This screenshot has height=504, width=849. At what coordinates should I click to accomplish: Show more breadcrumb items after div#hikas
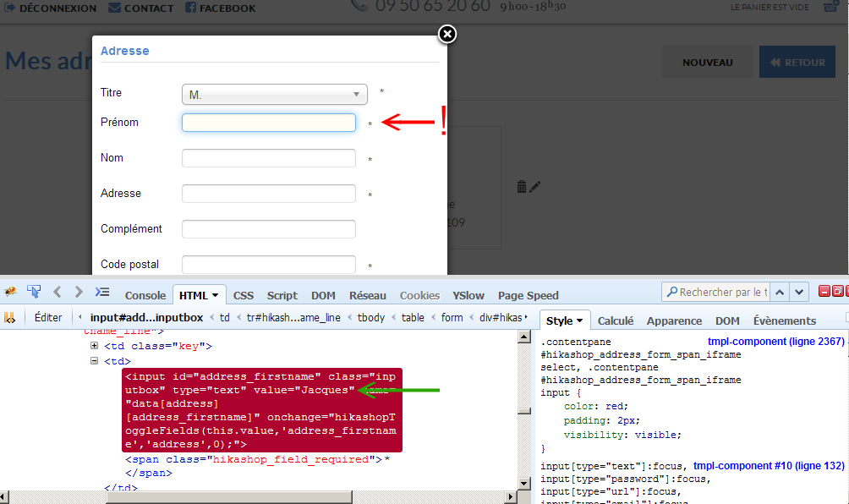coord(526,317)
